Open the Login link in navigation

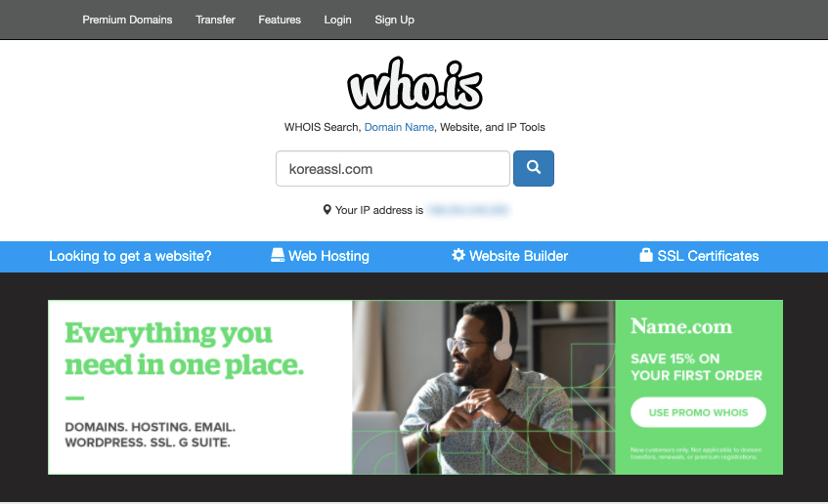click(337, 20)
